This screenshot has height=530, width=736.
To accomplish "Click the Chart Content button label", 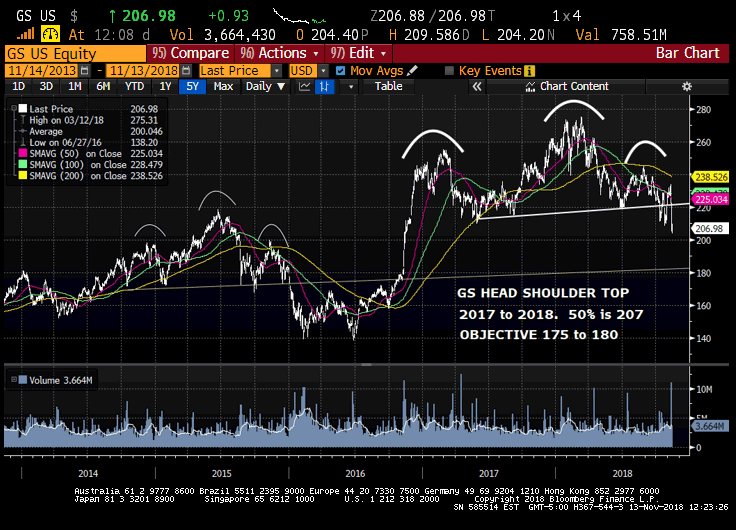I will pyautogui.click(x=574, y=86).
